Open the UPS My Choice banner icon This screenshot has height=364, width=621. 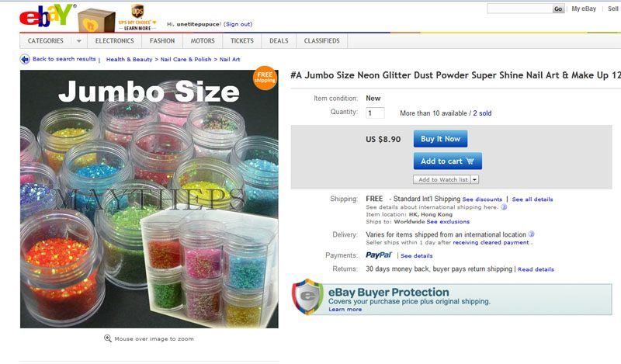point(137,17)
